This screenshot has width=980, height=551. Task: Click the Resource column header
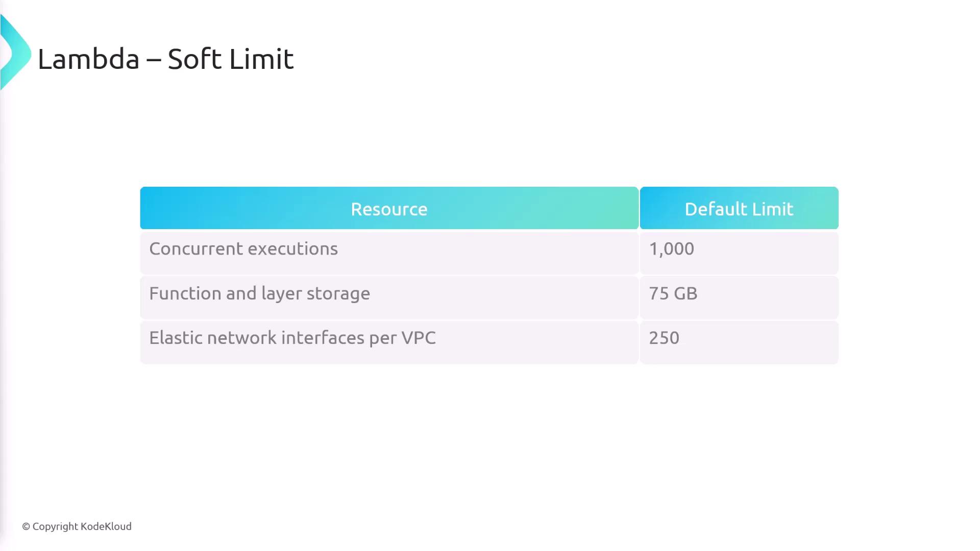click(389, 209)
